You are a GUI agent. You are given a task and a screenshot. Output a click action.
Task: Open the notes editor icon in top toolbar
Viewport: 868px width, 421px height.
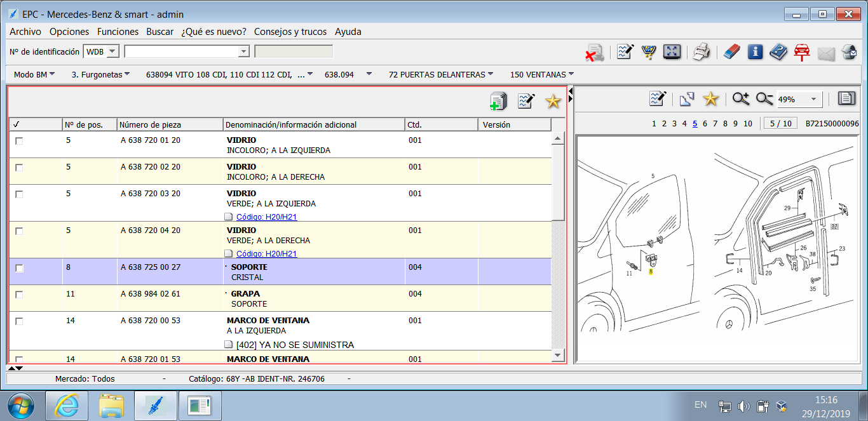click(625, 52)
